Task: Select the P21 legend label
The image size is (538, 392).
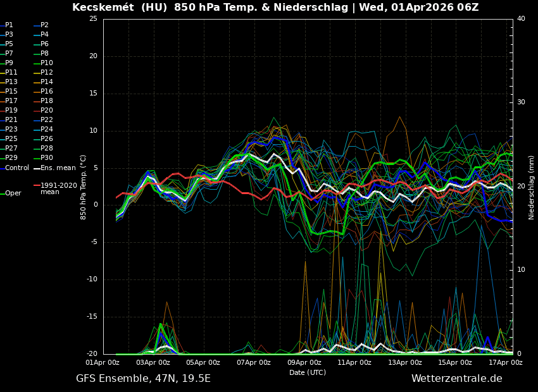Action: tap(11, 120)
